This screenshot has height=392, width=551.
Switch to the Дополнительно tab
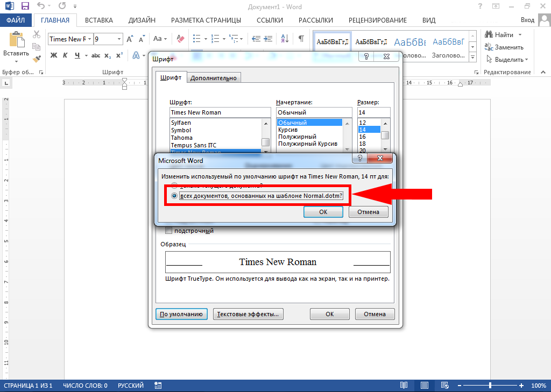(x=214, y=78)
